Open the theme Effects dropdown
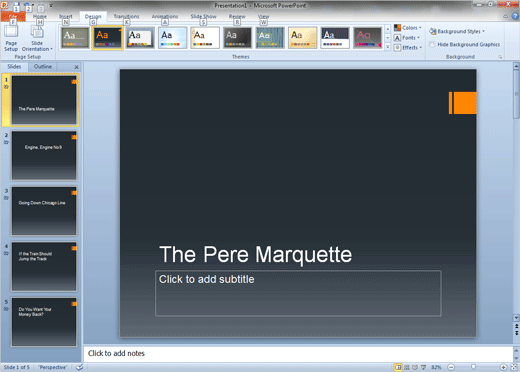The width and height of the screenshot is (520, 372). (408, 48)
